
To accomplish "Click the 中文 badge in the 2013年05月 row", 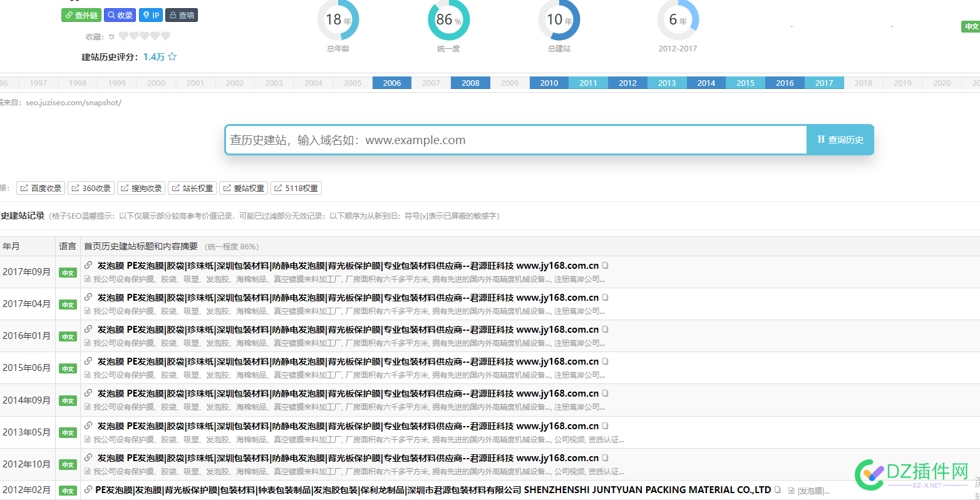I will (x=68, y=432).
